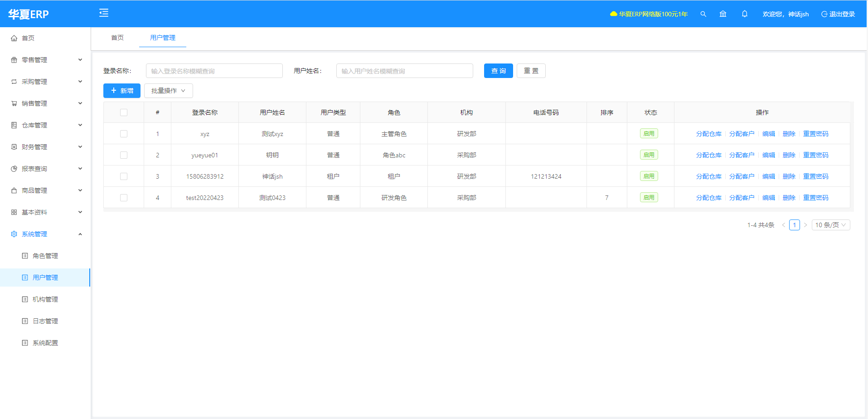Click the plus icon on 新增 button
The image size is (868, 419).
pyautogui.click(x=114, y=91)
